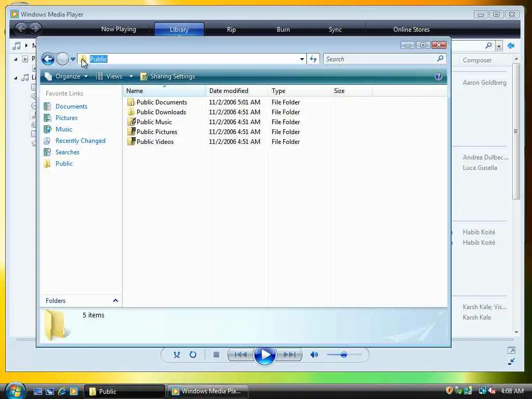
Task: Sort by Size column header
Action: [352, 91]
